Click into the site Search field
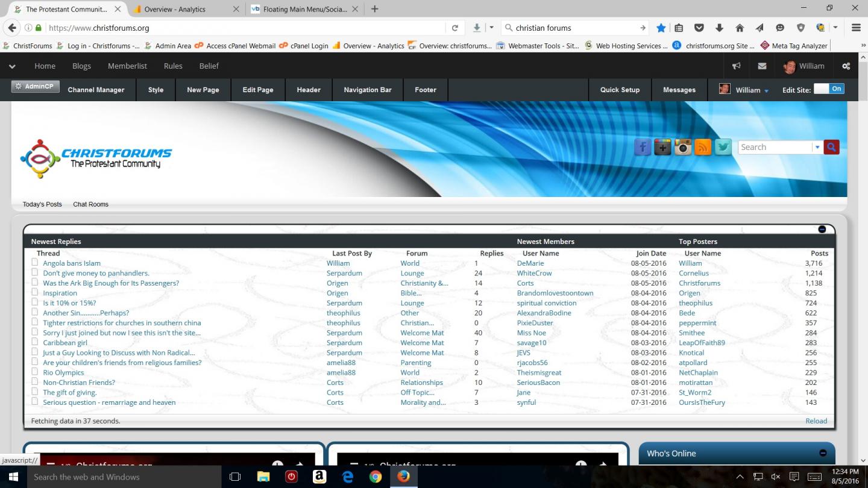868x488 pixels. pyautogui.click(x=775, y=147)
